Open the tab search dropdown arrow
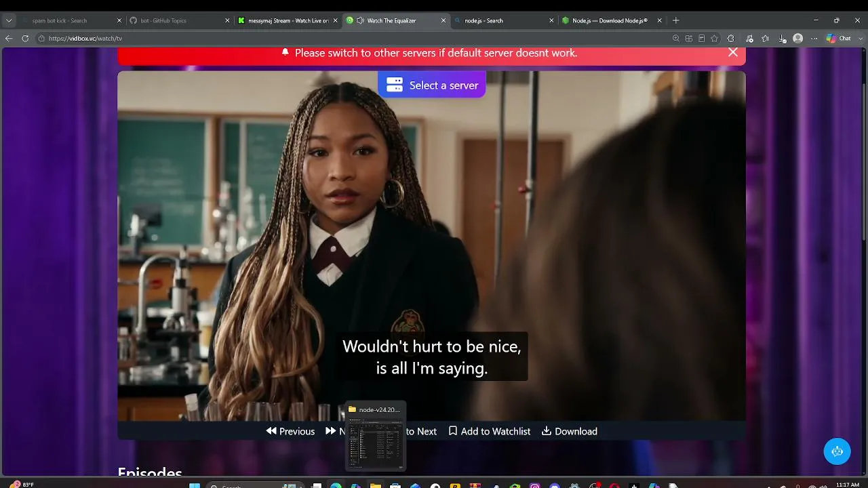This screenshot has width=868, height=488. pos(9,20)
